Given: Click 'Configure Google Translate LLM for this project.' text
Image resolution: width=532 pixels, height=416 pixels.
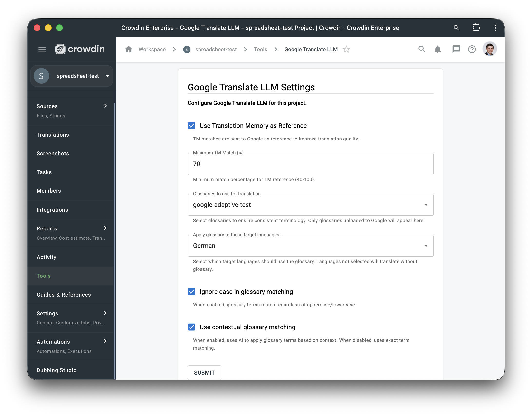Looking at the screenshot, I should (x=247, y=103).
